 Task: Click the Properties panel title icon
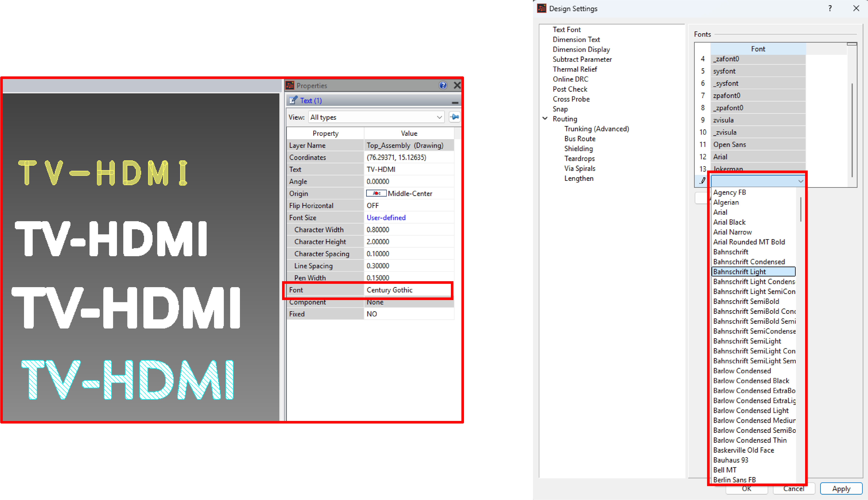(x=290, y=85)
